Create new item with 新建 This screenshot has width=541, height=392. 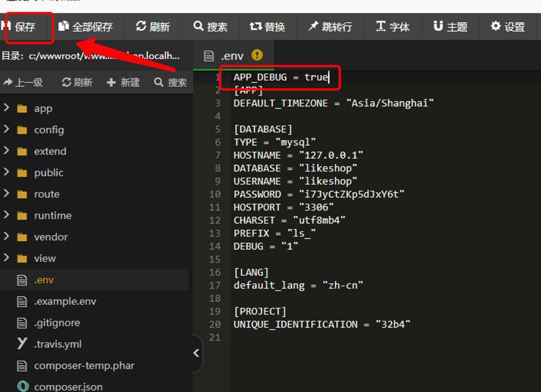pyautogui.click(x=123, y=82)
